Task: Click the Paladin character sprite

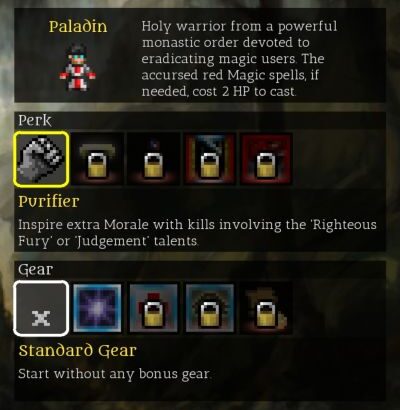Action: (x=78, y=67)
